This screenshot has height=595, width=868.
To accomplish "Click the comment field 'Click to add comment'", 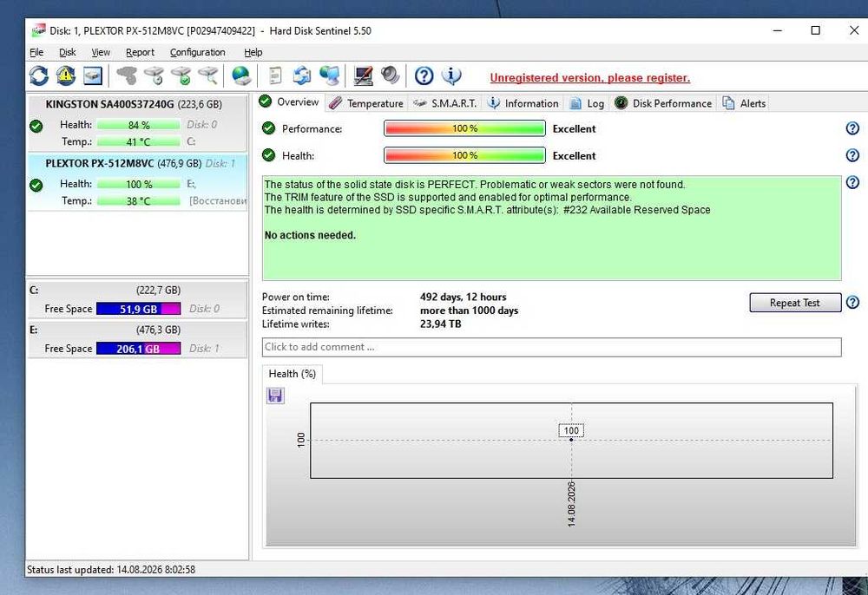I will click(551, 347).
